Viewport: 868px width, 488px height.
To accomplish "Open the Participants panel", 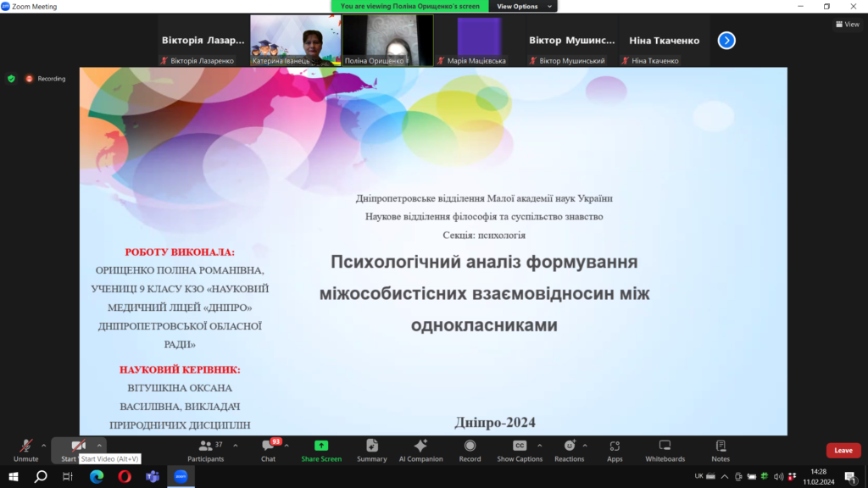I will 205,451.
